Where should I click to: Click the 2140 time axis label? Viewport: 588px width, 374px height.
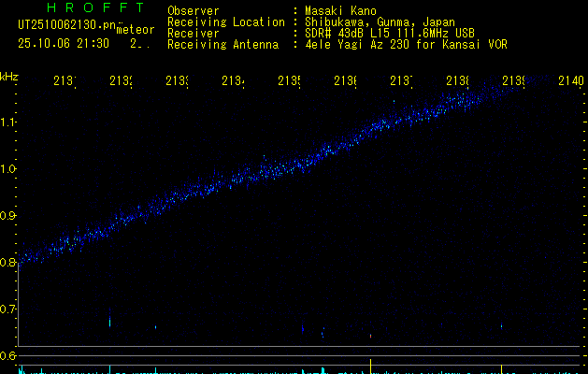pyautogui.click(x=569, y=81)
